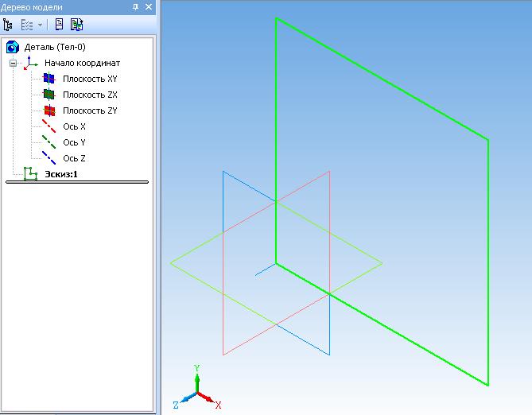Click the Эскиз:1 sketch icon
This screenshot has width=532, height=415.
point(30,173)
